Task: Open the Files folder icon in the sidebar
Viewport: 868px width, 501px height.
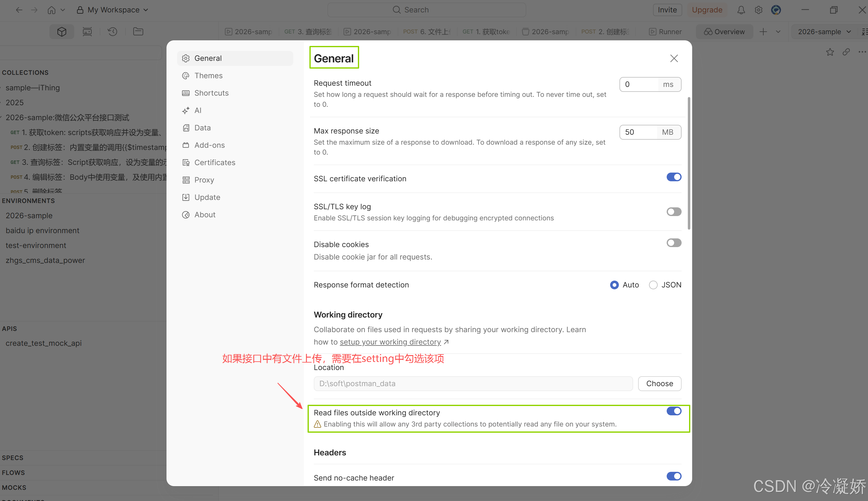Action: 138,32
